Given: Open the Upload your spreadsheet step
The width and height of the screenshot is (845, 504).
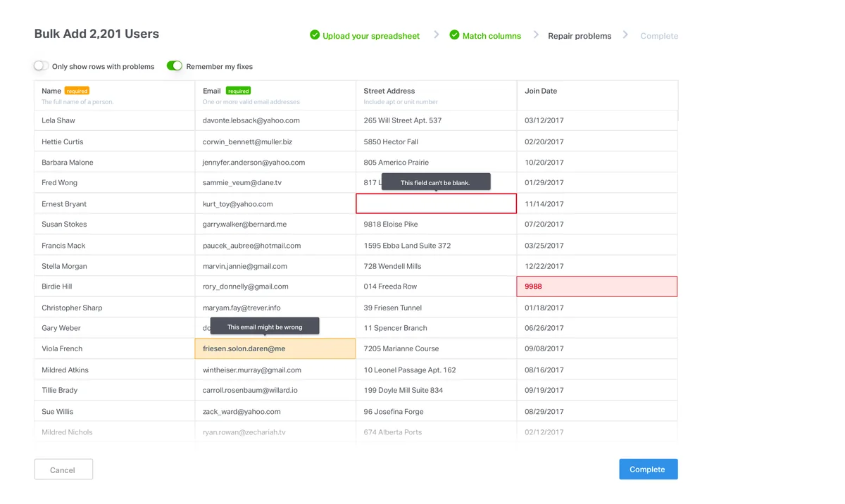Looking at the screenshot, I should point(371,35).
